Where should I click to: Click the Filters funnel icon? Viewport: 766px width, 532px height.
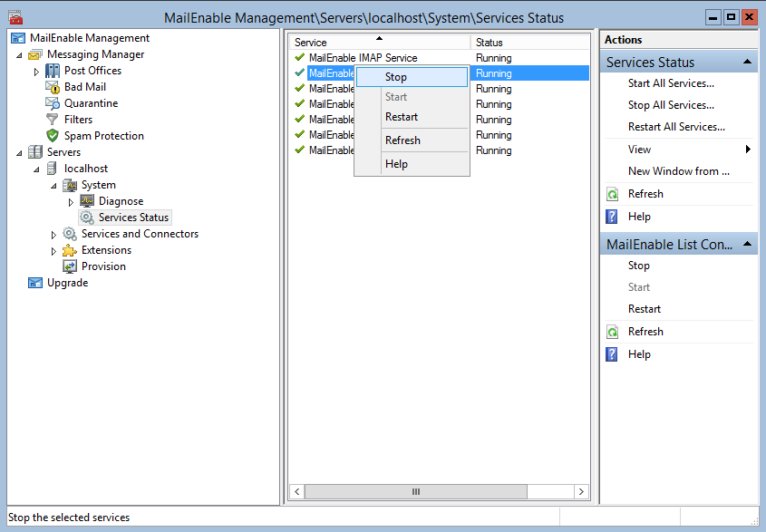pyautogui.click(x=53, y=120)
